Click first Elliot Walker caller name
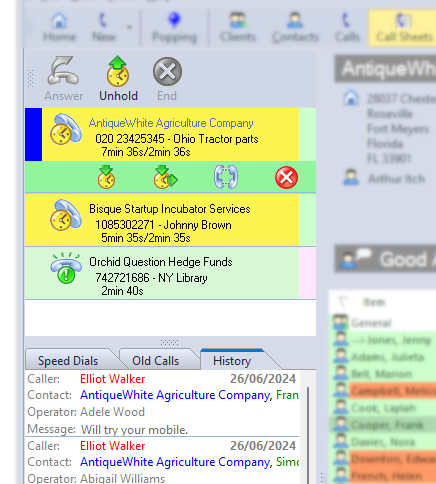The width and height of the screenshot is (436, 484). [x=113, y=379]
